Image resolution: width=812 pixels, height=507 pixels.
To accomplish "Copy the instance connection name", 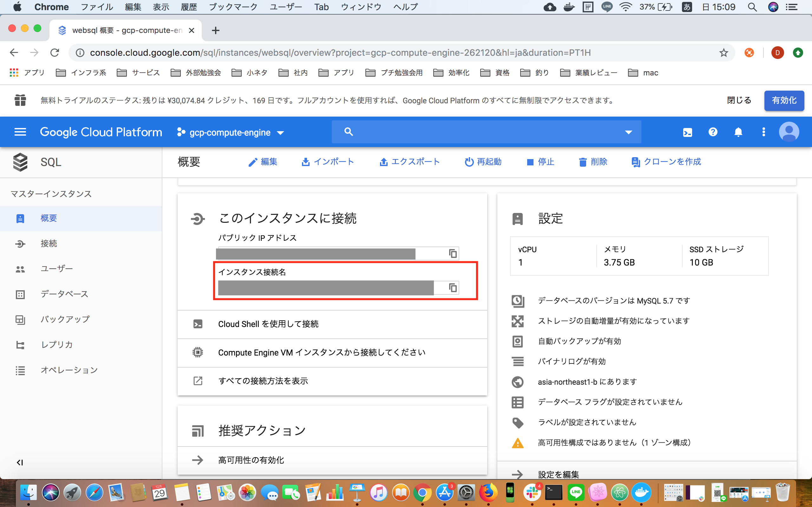I will click(x=453, y=288).
